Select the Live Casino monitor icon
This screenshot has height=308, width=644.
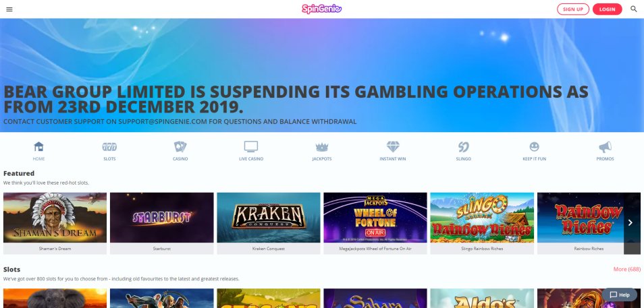tap(251, 146)
